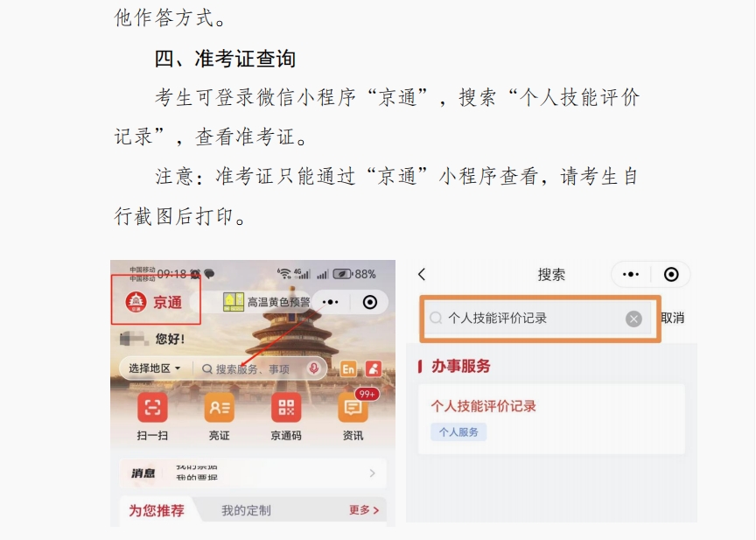Open the 亮证 ID card icon
This screenshot has width=756, height=540.
click(220, 408)
